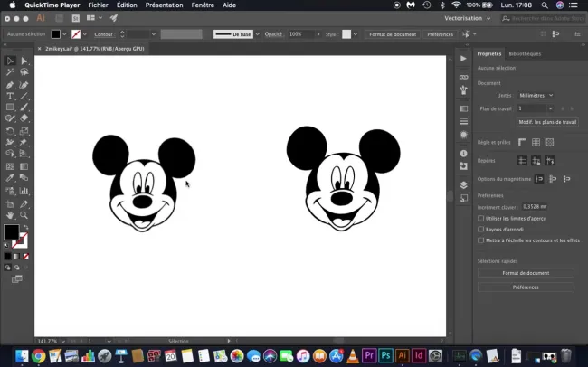The width and height of the screenshot is (588, 367).
Task: Click 'Préférences' in the control bar
Action: pyautogui.click(x=441, y=34)
